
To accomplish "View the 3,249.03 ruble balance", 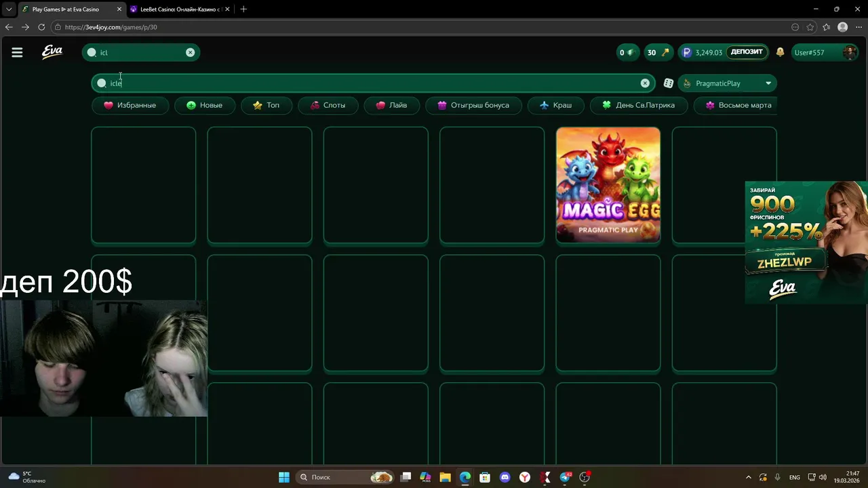I will click(x=701, y=52).
